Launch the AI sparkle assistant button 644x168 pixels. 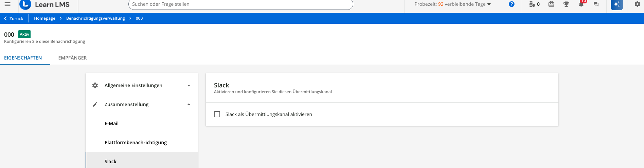616,4
